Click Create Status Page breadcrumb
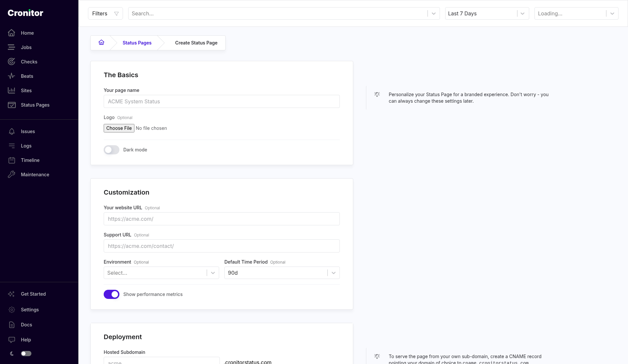 click(x=196, y=43)
